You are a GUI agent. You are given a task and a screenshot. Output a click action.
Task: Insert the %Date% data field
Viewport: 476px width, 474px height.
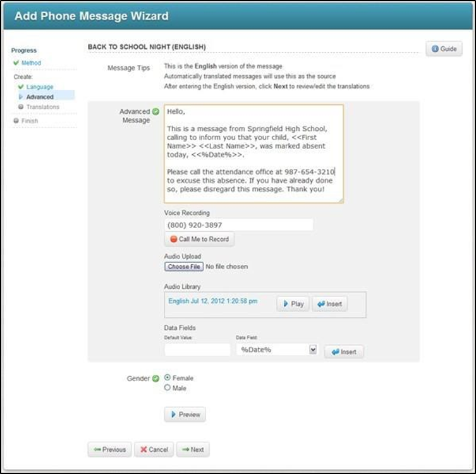click(x=344, y=352)
